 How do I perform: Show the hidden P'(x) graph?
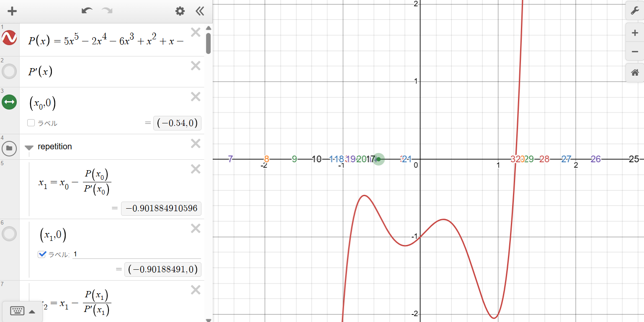[9, 72]
